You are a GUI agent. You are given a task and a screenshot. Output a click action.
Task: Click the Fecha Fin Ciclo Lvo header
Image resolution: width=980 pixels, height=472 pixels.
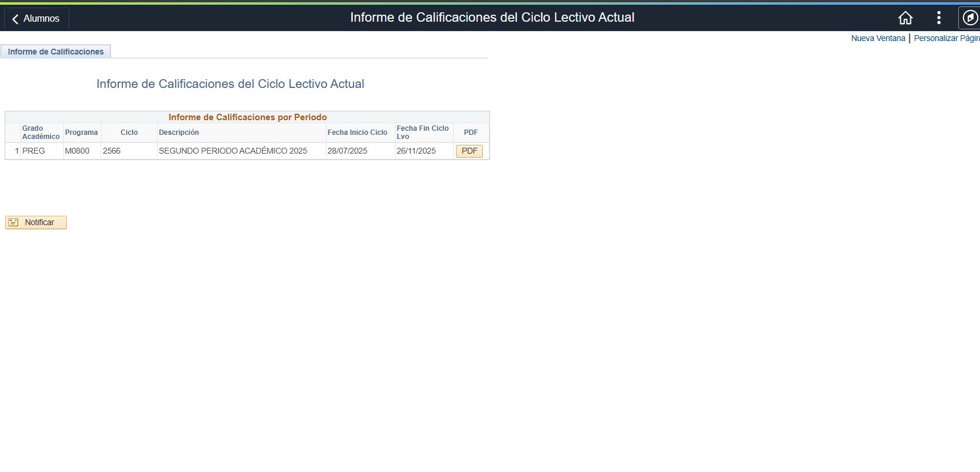pyautogui.click(x=423, y=133)
